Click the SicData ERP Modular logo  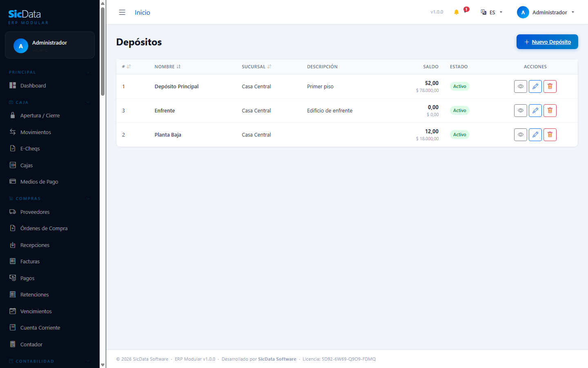coord(28,17)
